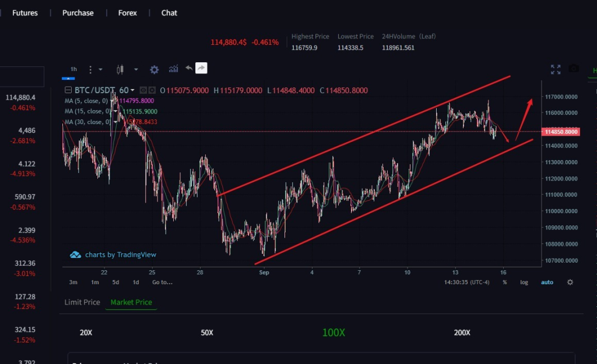This screenshot has height=364, width=597.
Task: Toggle log scale on price axis
Action: [524, 282]
